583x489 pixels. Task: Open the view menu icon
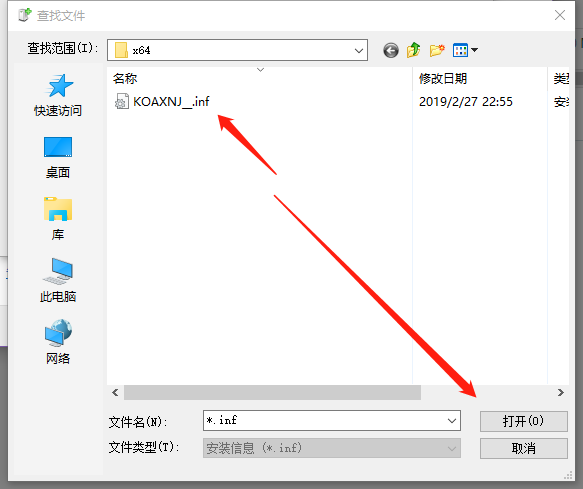[460, 50]
